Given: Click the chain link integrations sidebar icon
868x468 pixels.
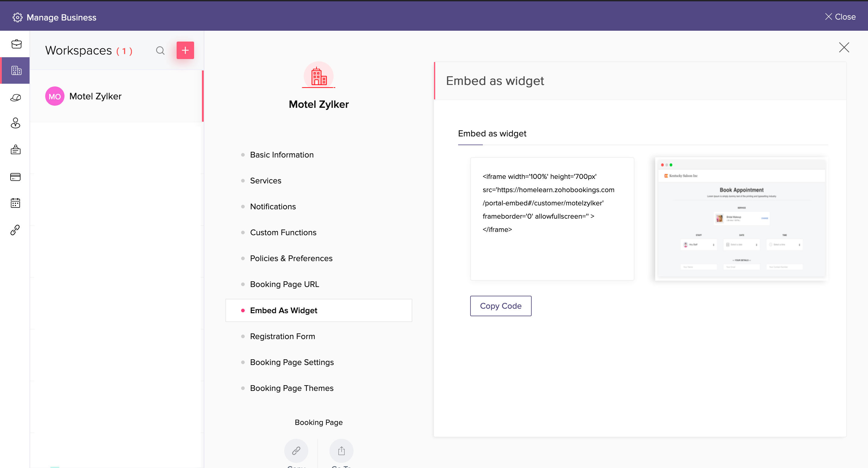Looking at the screenshot, I should [15, 230].
